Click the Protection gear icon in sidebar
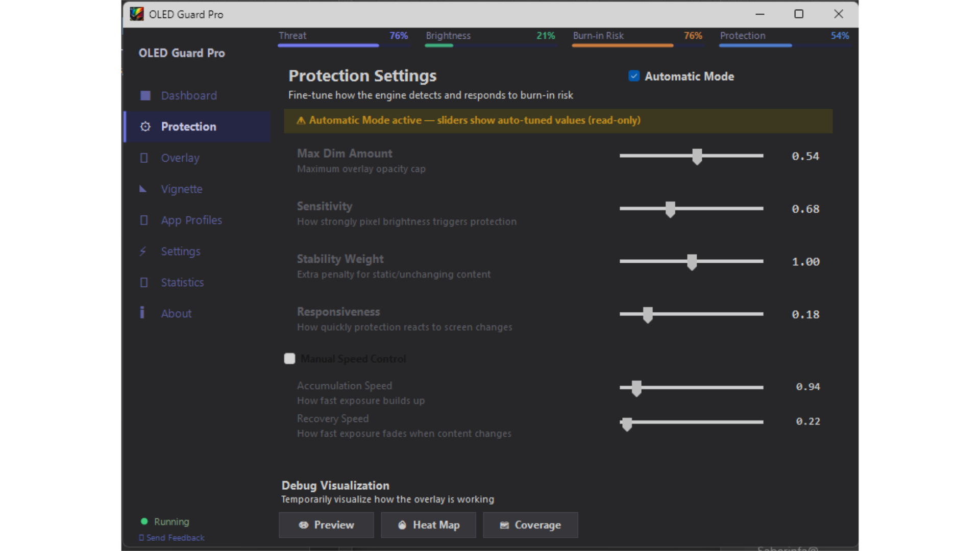The image size is (980, 551). pos(145,127)
